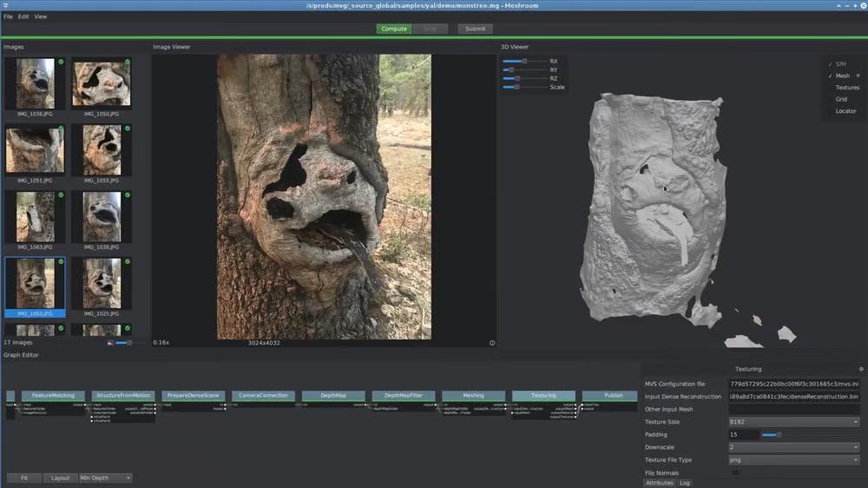Toggle Textures display in 3D Viewer
Screen dimensions: 868x488
(x=847, y=88)
